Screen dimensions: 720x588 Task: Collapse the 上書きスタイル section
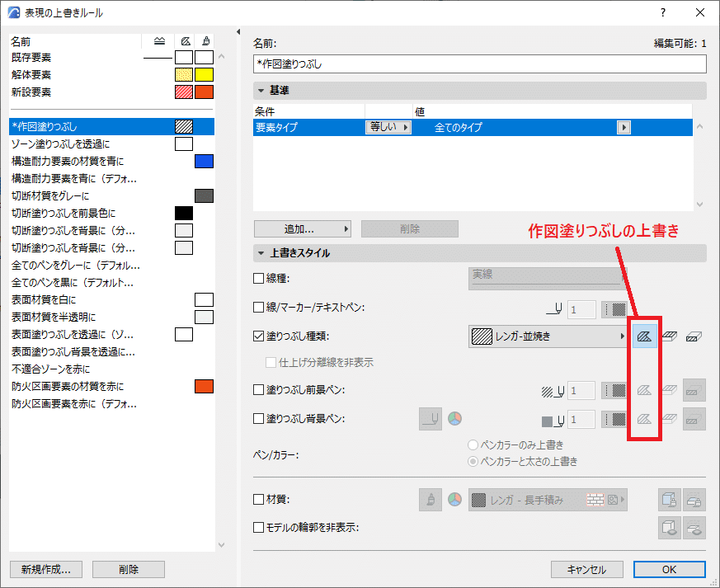(x=261, y=253)
